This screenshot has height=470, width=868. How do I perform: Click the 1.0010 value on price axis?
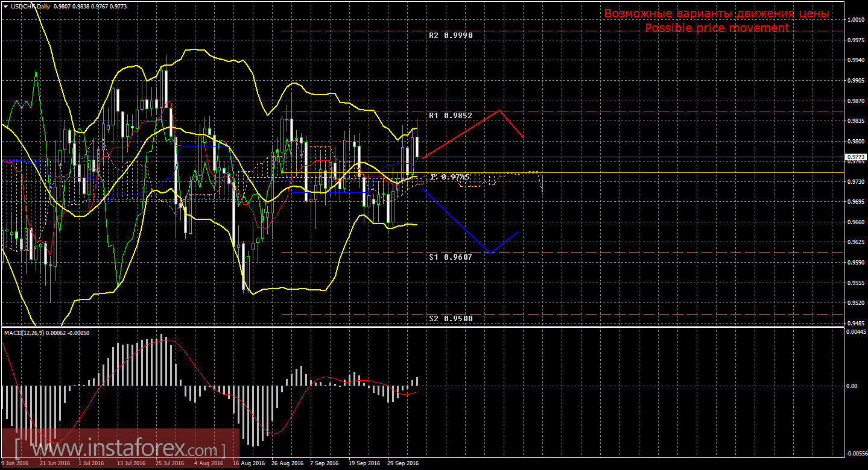point(855,20)
